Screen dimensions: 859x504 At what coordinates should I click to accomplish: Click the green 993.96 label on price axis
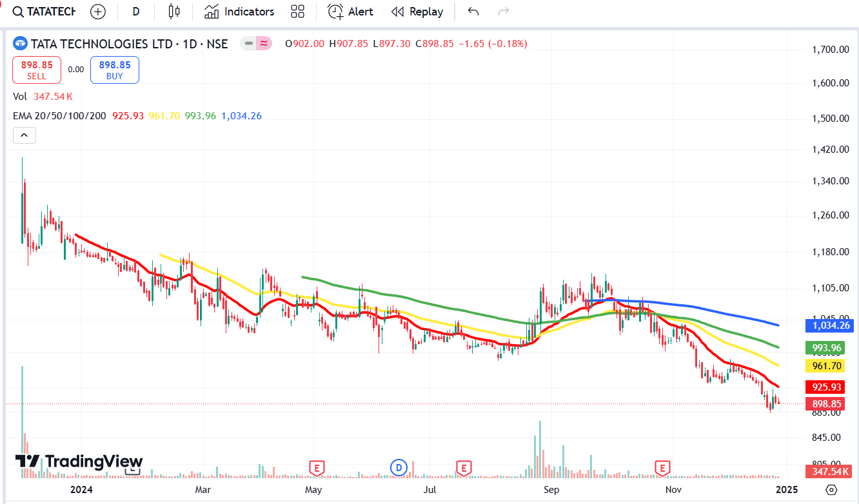826,348
